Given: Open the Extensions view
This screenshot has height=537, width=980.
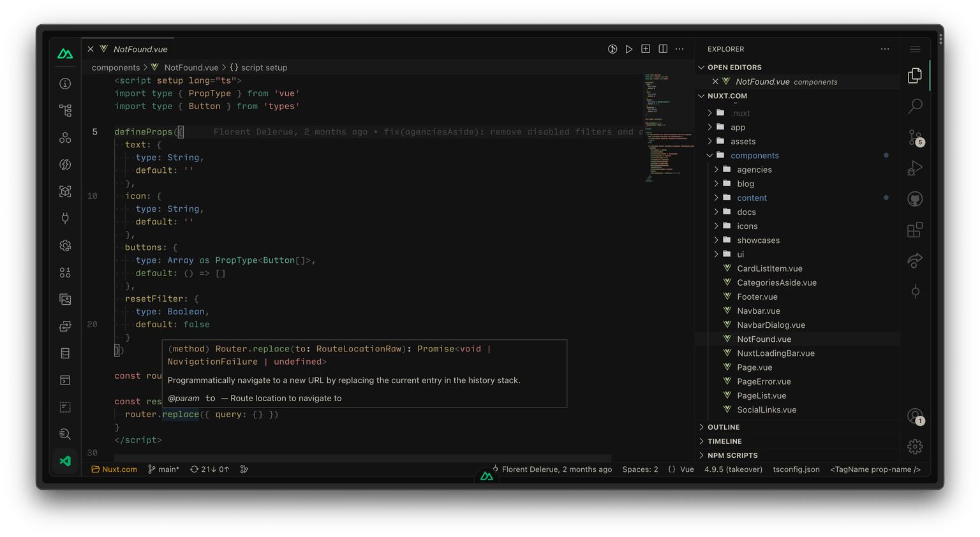Looking at the screenshot, I should coord(915,230).
